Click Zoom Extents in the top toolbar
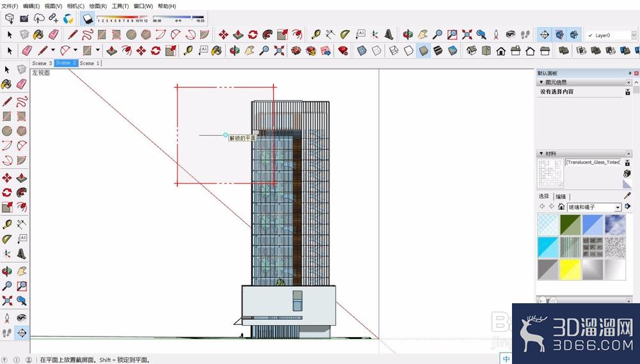This screenshot has height=364, width=640. [467, 35]
